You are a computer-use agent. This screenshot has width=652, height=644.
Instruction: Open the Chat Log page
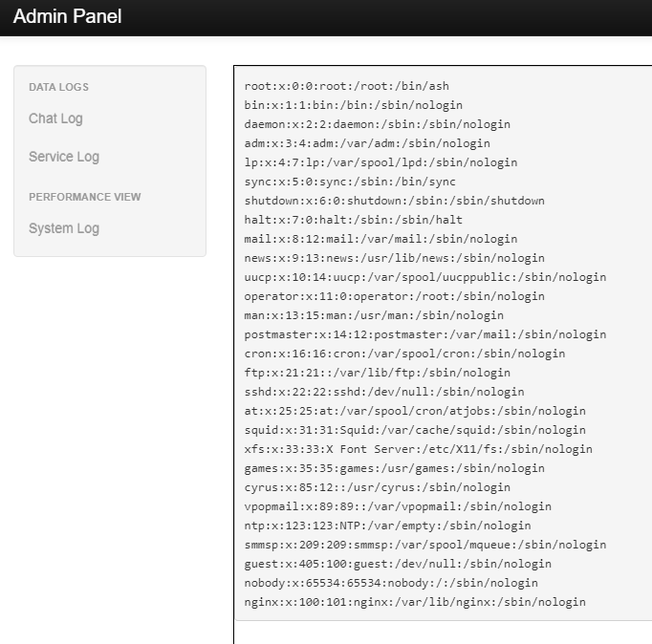[55, 118]
